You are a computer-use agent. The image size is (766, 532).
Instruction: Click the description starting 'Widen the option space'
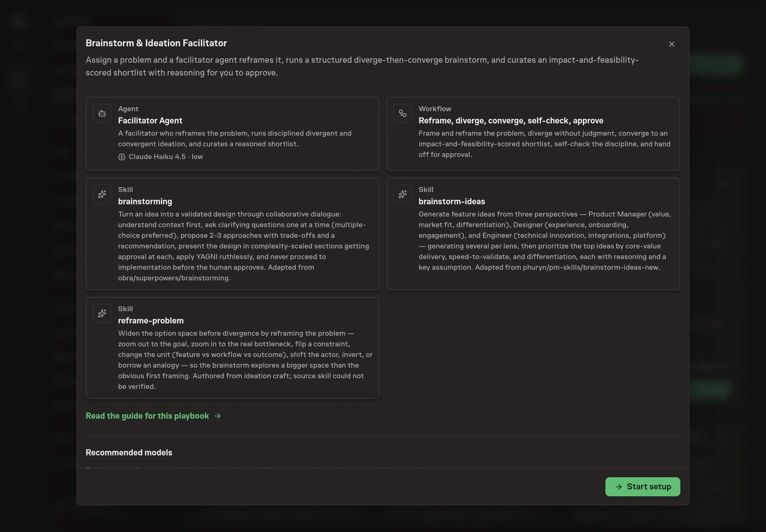coord(245,360)
